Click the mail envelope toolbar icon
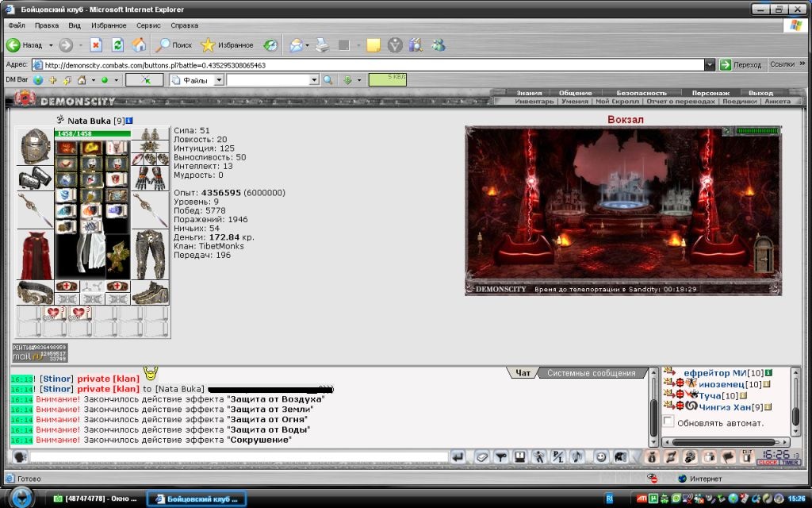 pos(296,45)
